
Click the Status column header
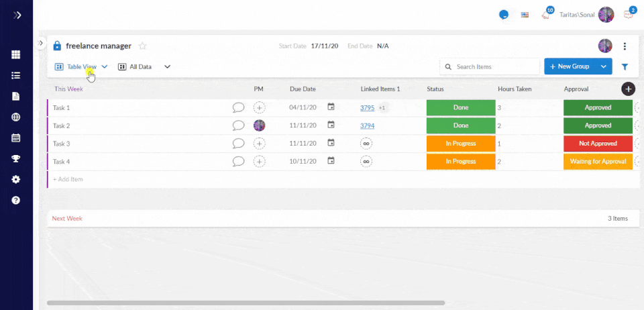[x=435, y=89]
